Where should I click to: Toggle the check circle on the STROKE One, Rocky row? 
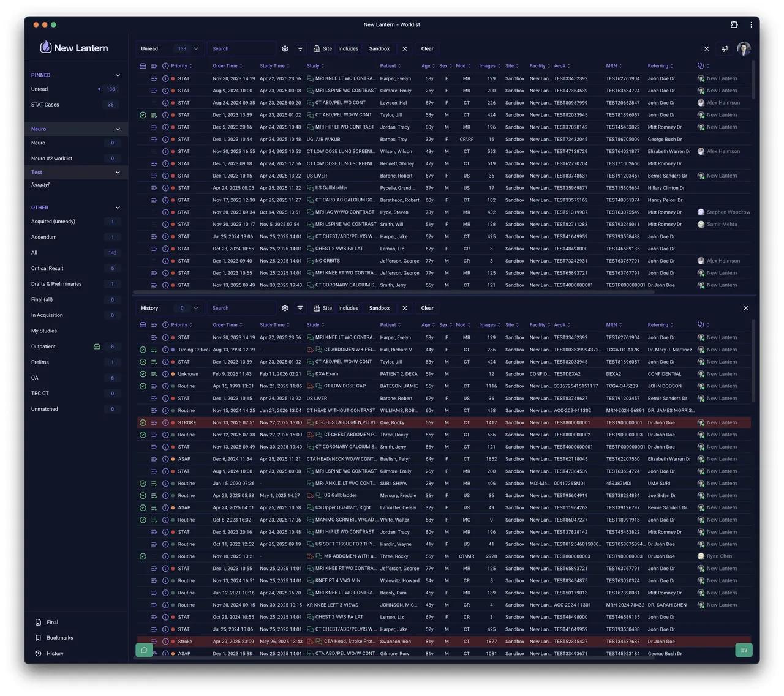pyautogui.click(x=143, y=422)
